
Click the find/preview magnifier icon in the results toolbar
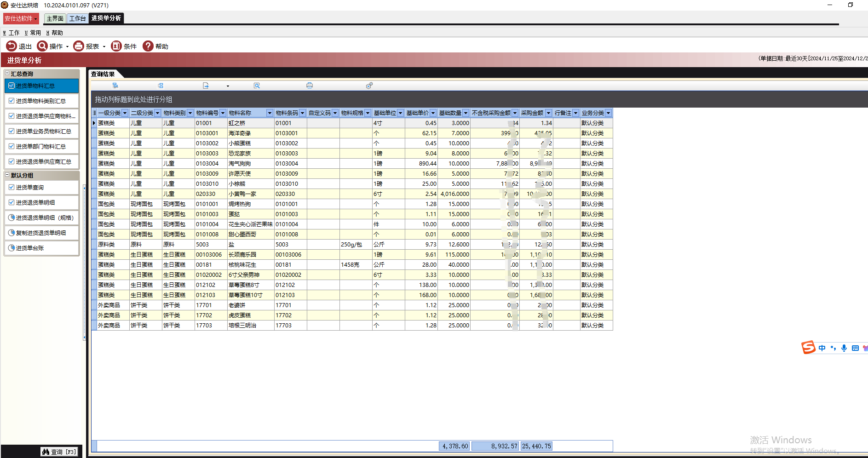pos(257,86)
